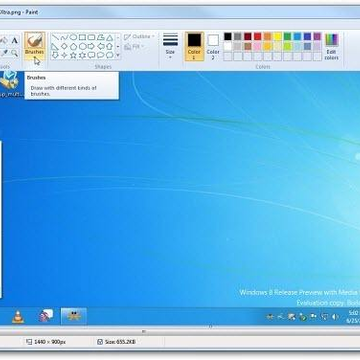Expand the Shapes gallery with bottom arrow
This screenshot has width=360, height=360.
(x=118, y=55)
